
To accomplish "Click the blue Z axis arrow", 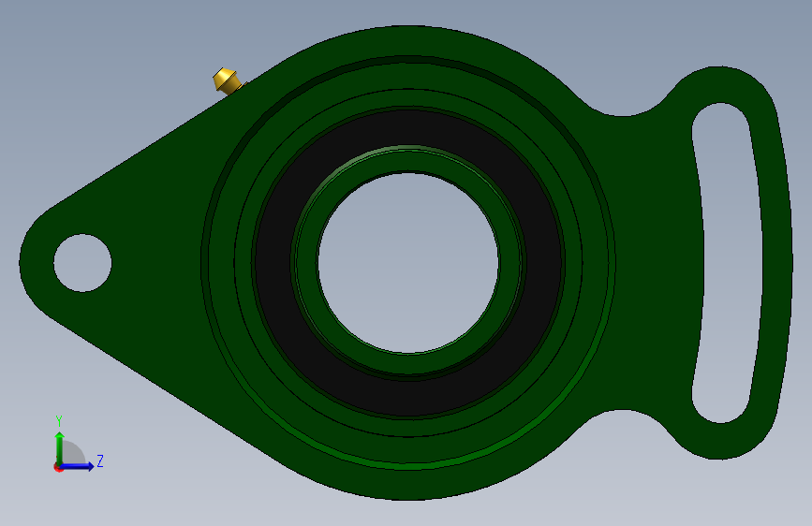I will pos(79,466).
